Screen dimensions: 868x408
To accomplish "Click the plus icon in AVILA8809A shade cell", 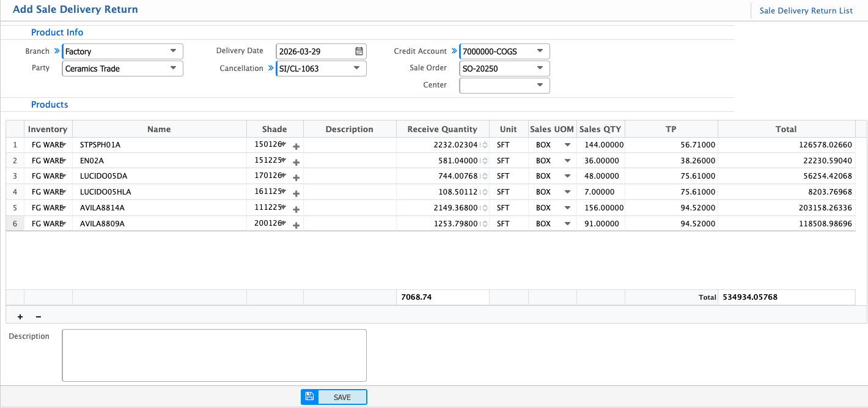I will 296,226.
